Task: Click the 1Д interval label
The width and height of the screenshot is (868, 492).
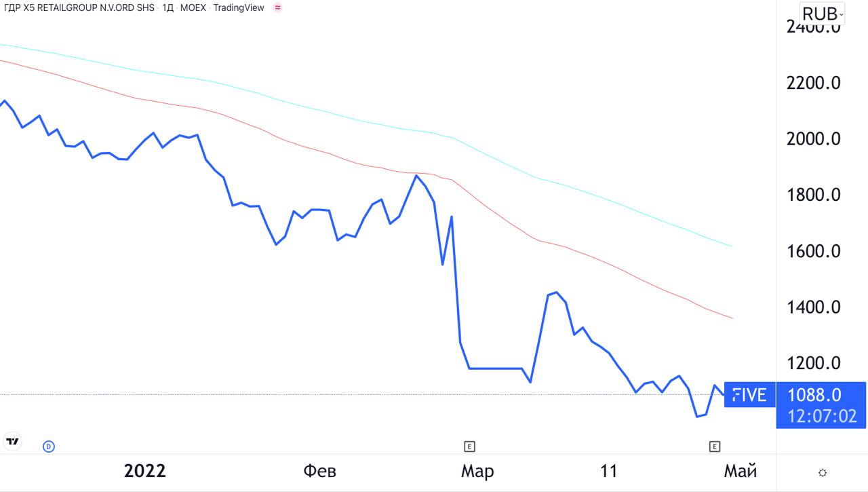Action: point(167,8)
